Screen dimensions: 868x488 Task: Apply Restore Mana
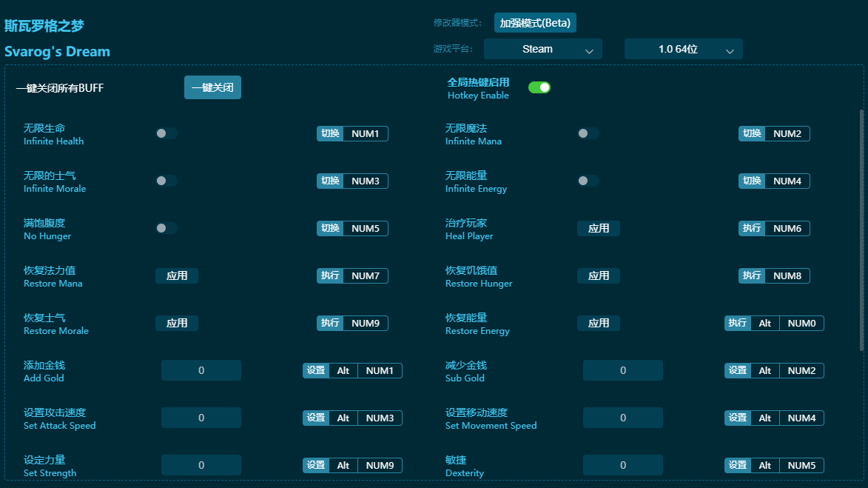click(x=176, y=275)
